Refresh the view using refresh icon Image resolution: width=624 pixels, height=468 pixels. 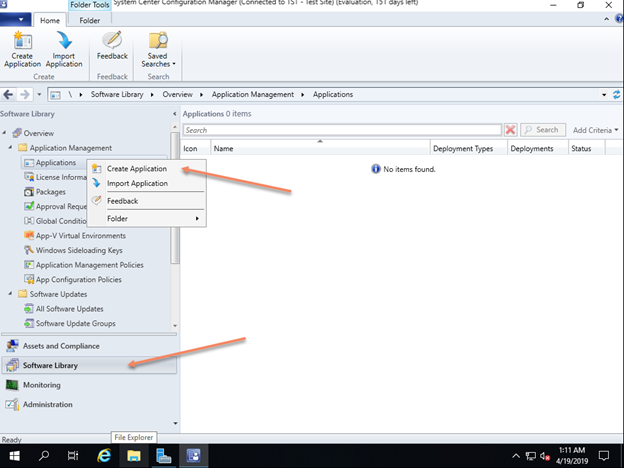(617, 95)
